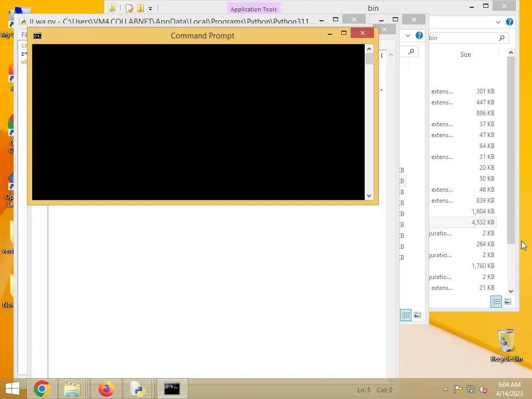This screenshot has width=532, height=399.
Task: Click bin window folder icon in title bar
Action: 112,8
